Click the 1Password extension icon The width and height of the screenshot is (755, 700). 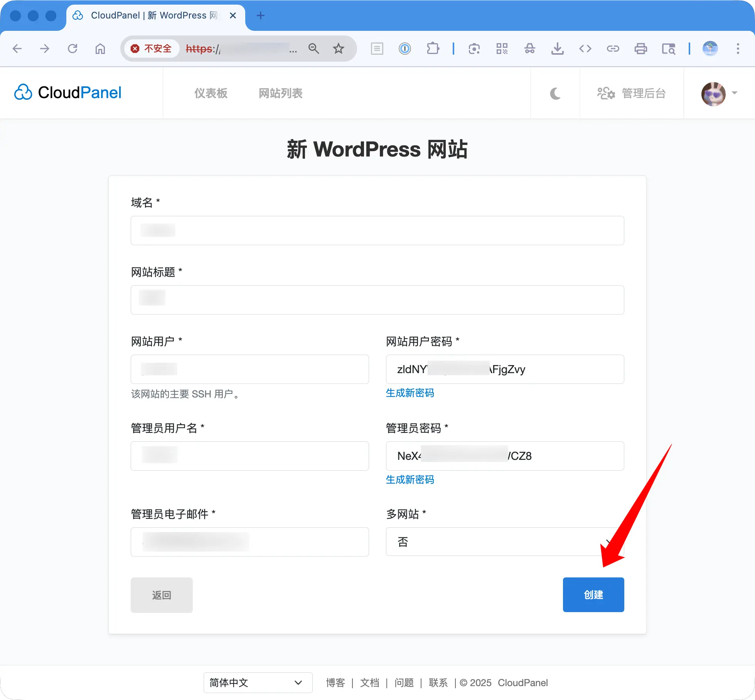(404, 49)
